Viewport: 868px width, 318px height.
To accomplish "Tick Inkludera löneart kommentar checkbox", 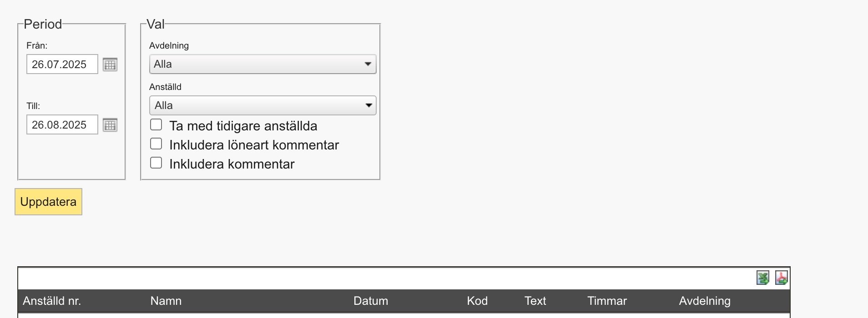I will [156, 144].
